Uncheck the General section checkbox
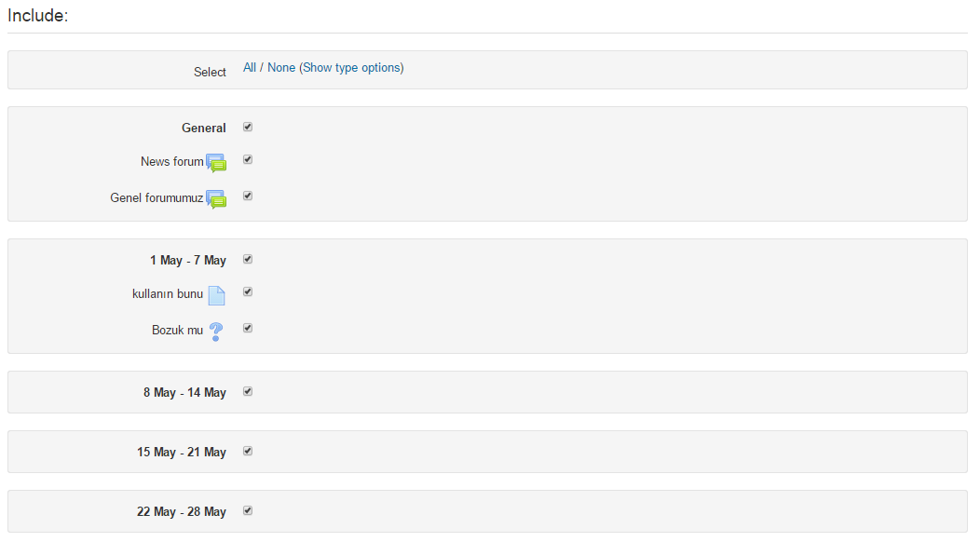The image size is (980, 542). [x=248, y=127]
